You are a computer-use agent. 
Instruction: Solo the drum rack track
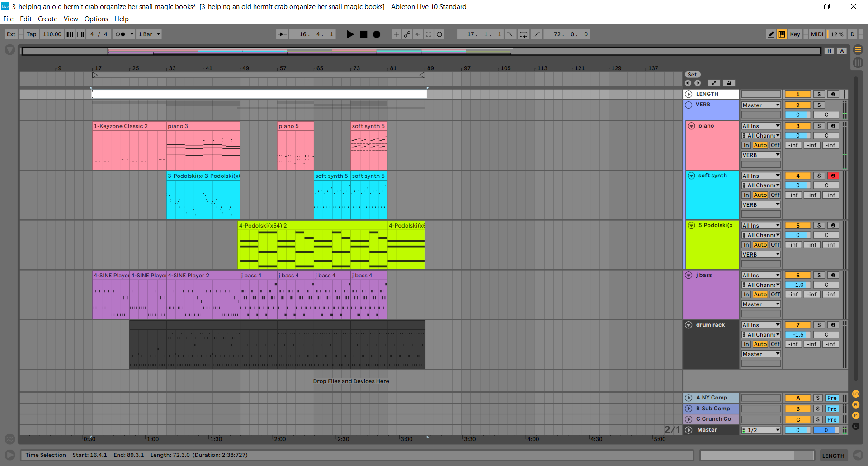[819, 325]
